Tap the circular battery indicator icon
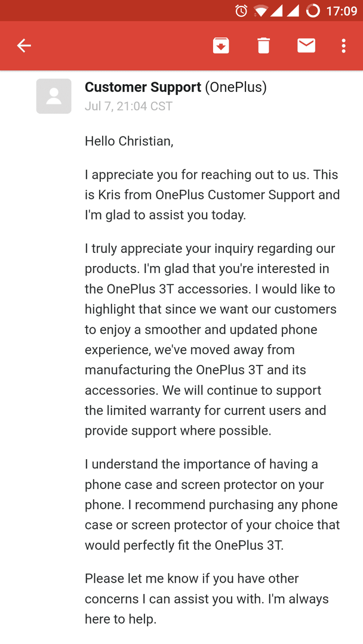 (313, 11)
